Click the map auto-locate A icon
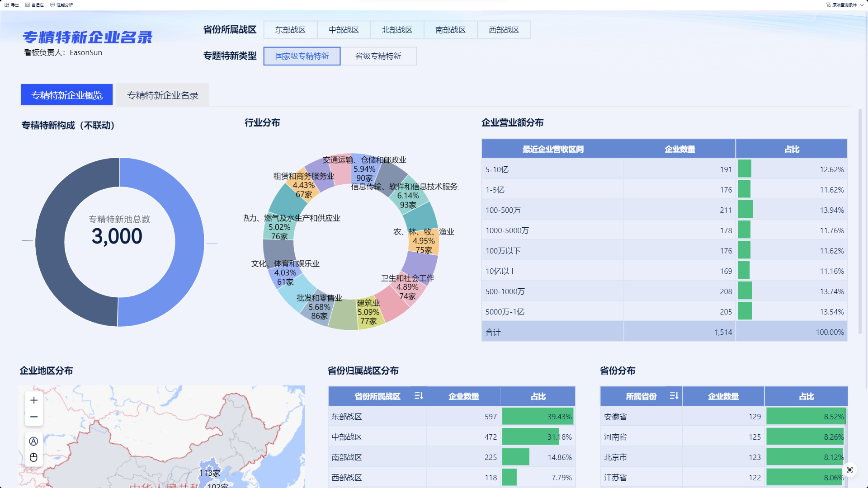 [33, 441]
